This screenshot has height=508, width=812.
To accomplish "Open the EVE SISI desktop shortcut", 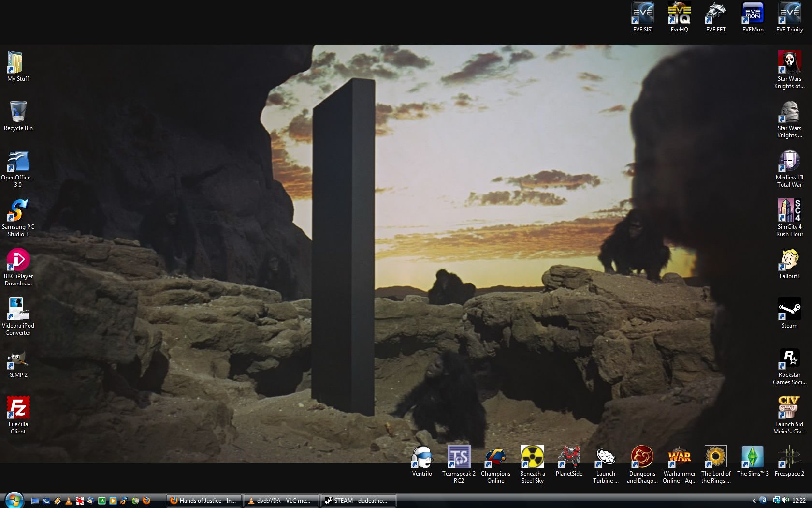I will (642, 14).
